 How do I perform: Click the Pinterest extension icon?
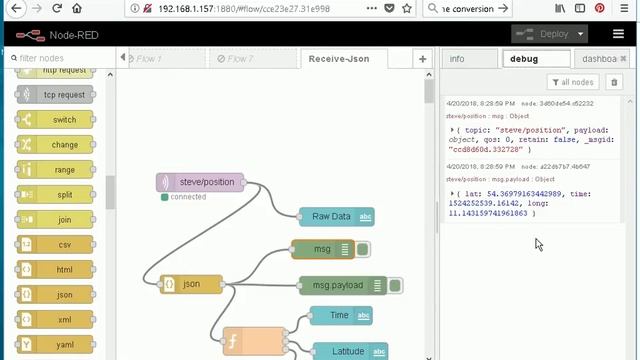click(600, 9)
